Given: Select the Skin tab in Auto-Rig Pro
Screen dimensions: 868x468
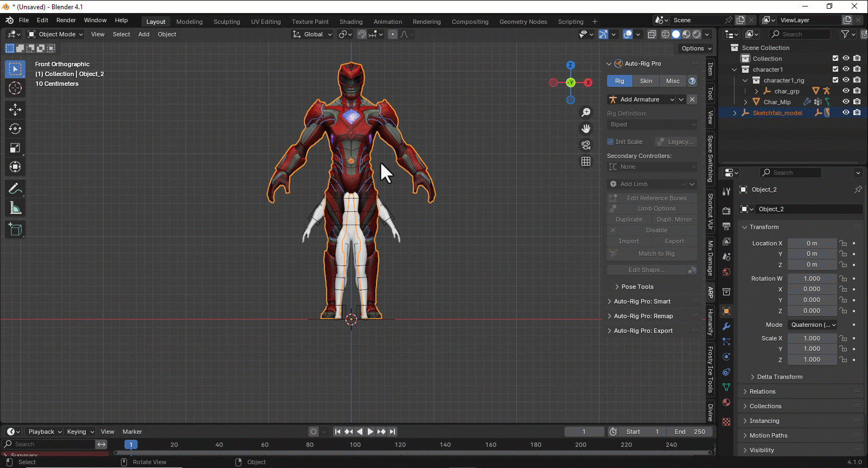Looking at the screenshot, I should click(646, 81).
